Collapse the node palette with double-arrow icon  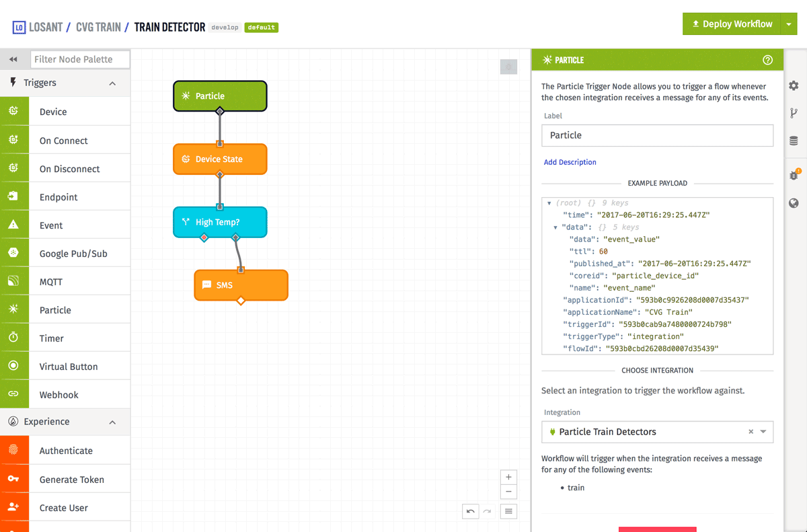[x=13, y=59]
